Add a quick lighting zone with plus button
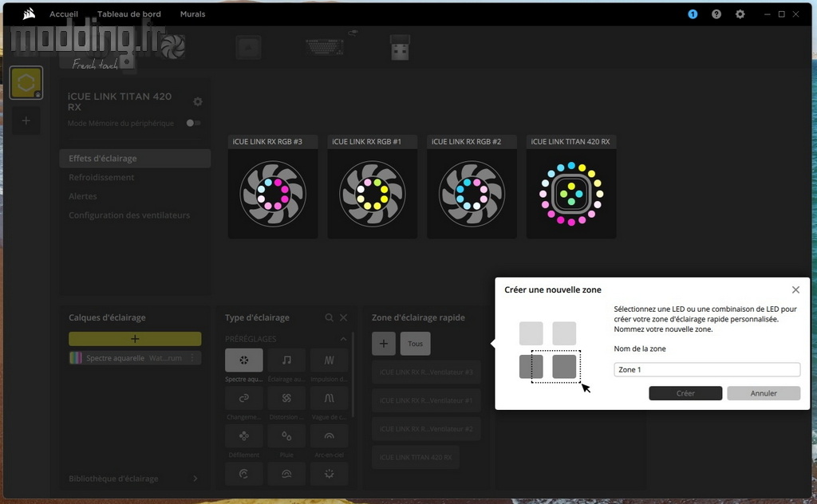This screenshot has width=817, height=504. pos(384,344)
